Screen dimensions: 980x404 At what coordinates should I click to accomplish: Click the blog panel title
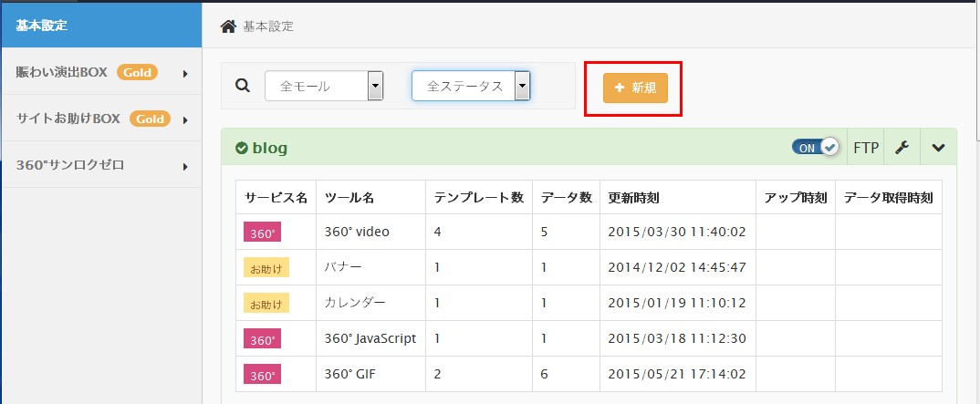(269, 148)
